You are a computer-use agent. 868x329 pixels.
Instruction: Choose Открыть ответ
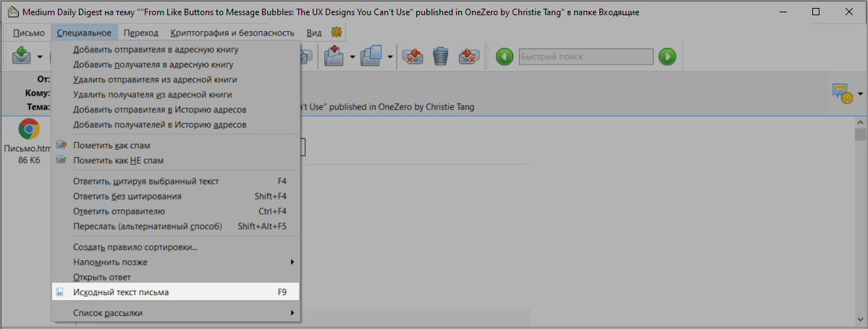coord(176,276)
